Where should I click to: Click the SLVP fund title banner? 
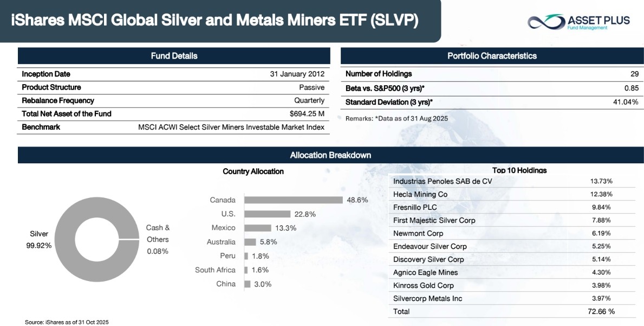tap(215, 21)
